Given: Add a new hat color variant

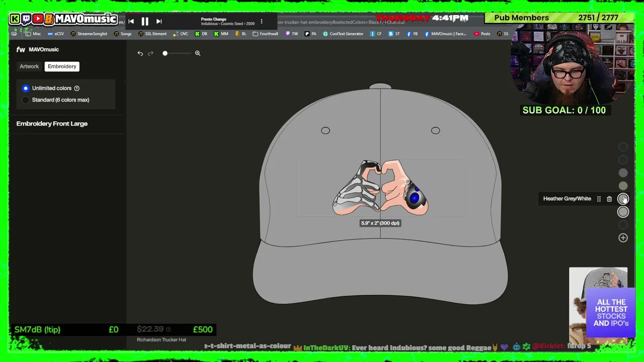Looking at the screenshot, I should 623,238.
